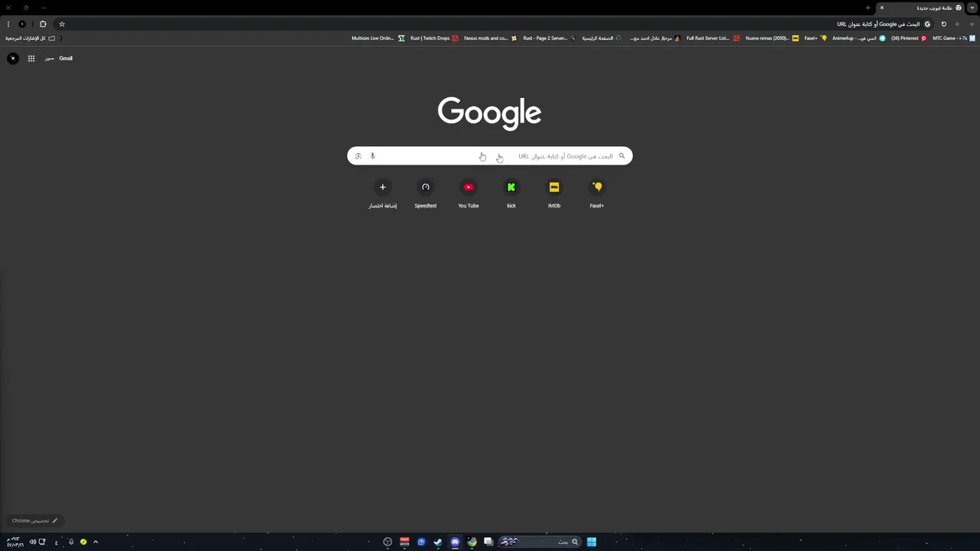Viewport: 980px width, 551px height.
Task: Open the Chrome three-dot menu
Action: pyautogui.click(x=8, y=24)
